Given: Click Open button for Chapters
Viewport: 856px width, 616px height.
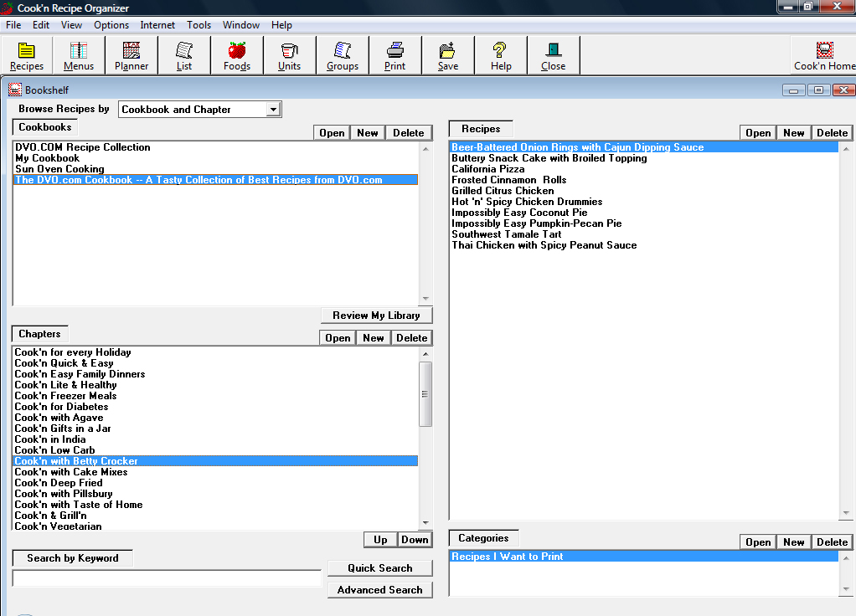Looking at the screenshot, I should 338,338.
